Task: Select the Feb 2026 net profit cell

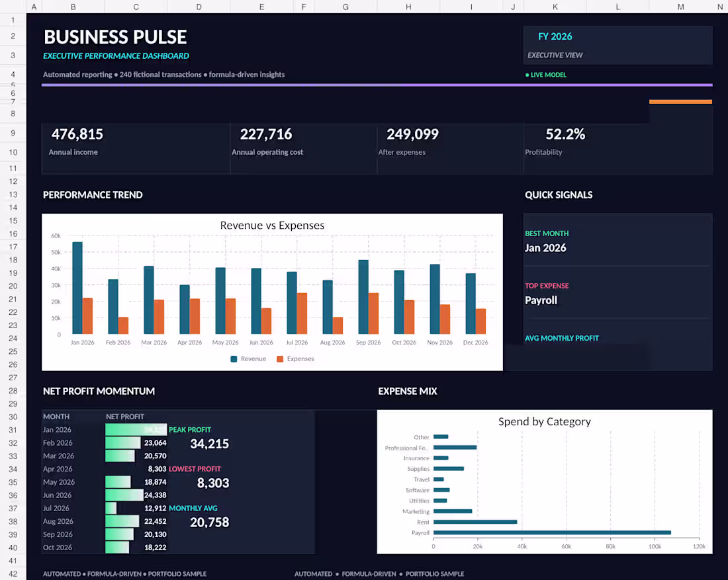Action: (x=136, y=442)
